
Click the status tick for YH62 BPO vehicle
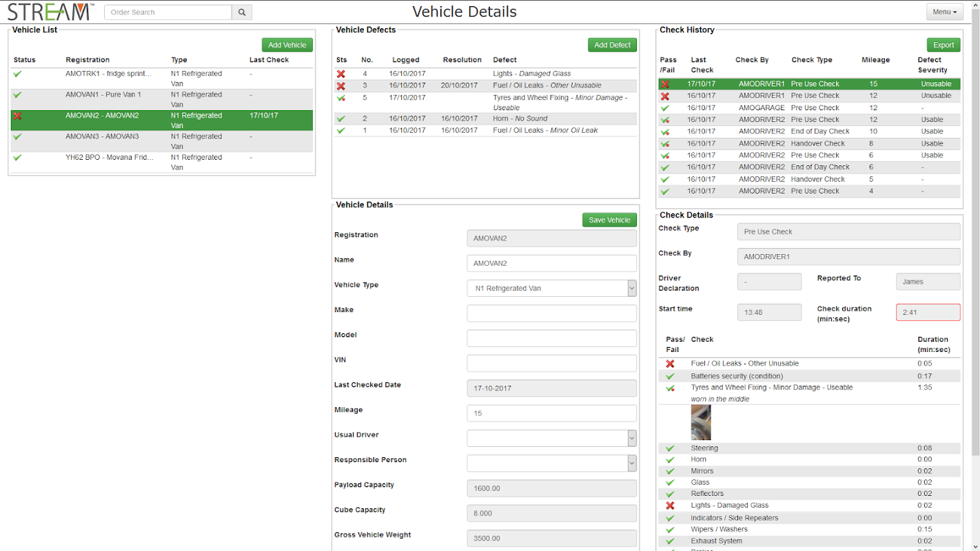coord(17,157)
